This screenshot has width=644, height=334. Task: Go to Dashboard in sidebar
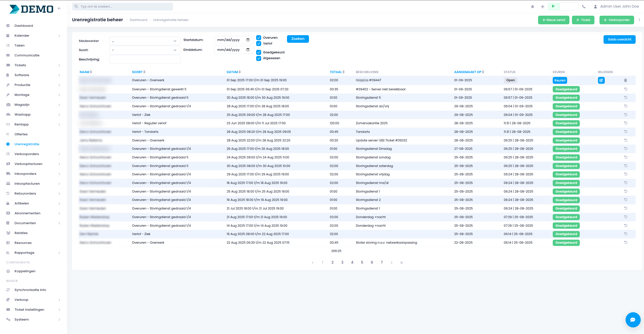24,26
